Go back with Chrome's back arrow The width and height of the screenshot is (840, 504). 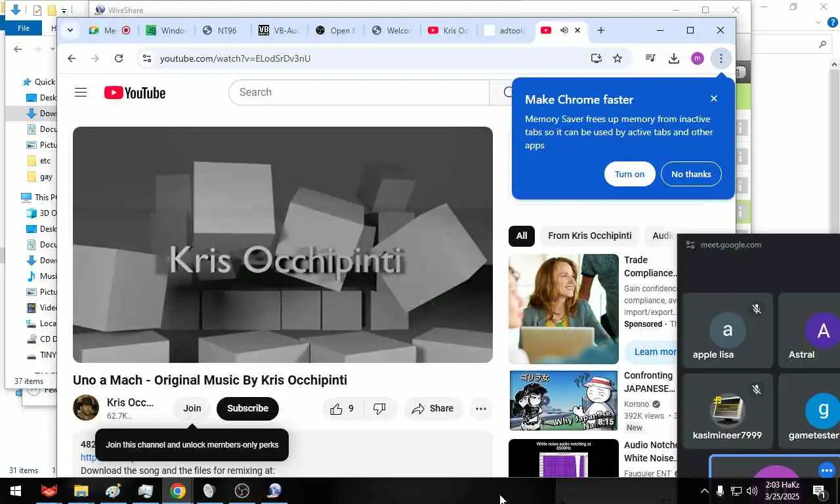click(x=72, y=58)
